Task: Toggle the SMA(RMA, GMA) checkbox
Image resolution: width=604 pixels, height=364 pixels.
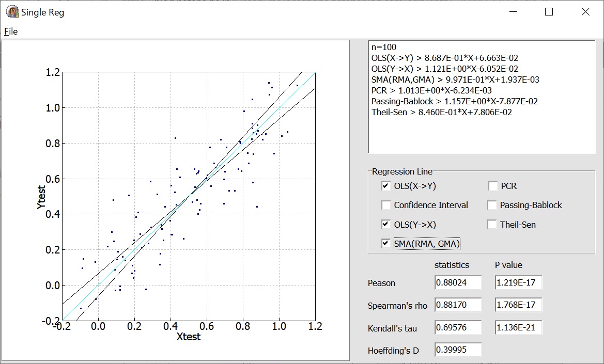Action: [x=385, y=244]
